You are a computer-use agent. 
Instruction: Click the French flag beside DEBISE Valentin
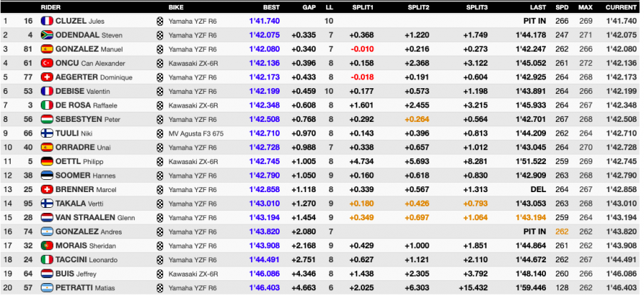coord(47,91)
